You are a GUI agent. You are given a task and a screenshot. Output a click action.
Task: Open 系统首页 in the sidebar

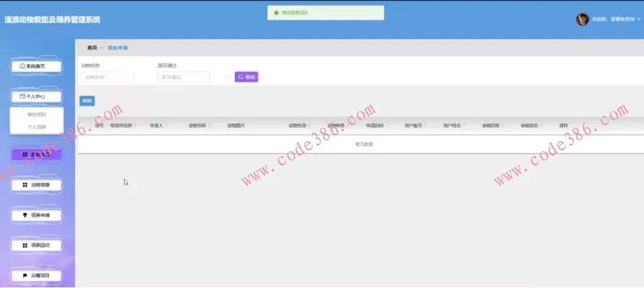point(36,66)
